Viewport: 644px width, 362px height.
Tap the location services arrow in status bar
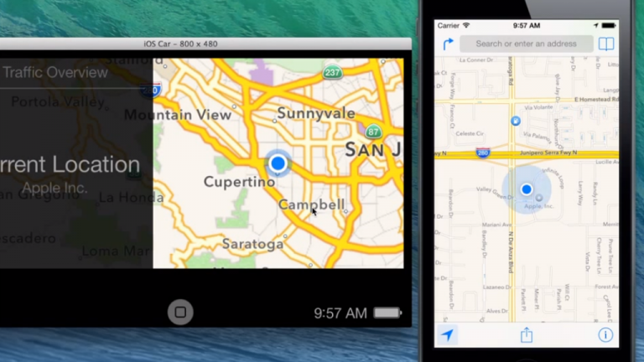[595, 25]
